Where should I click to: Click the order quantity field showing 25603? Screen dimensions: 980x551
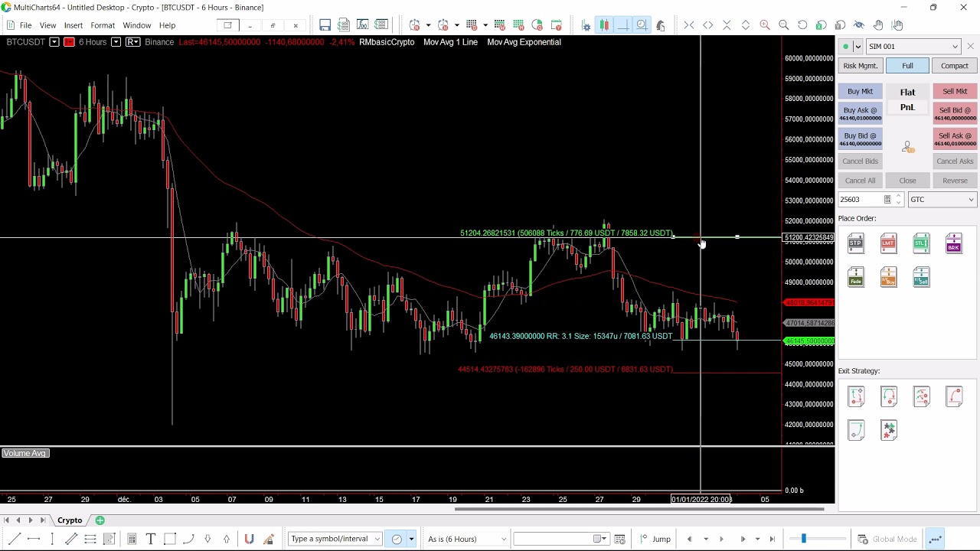860,200
